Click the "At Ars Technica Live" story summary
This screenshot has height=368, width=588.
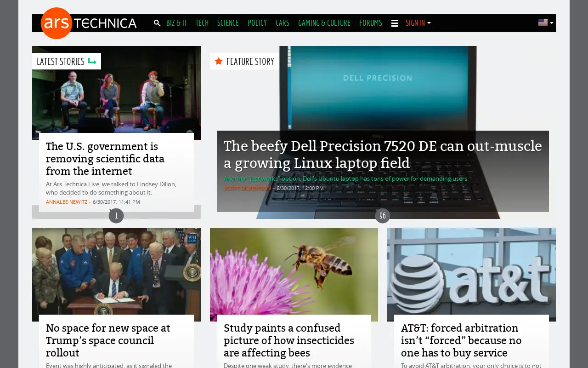111,188
